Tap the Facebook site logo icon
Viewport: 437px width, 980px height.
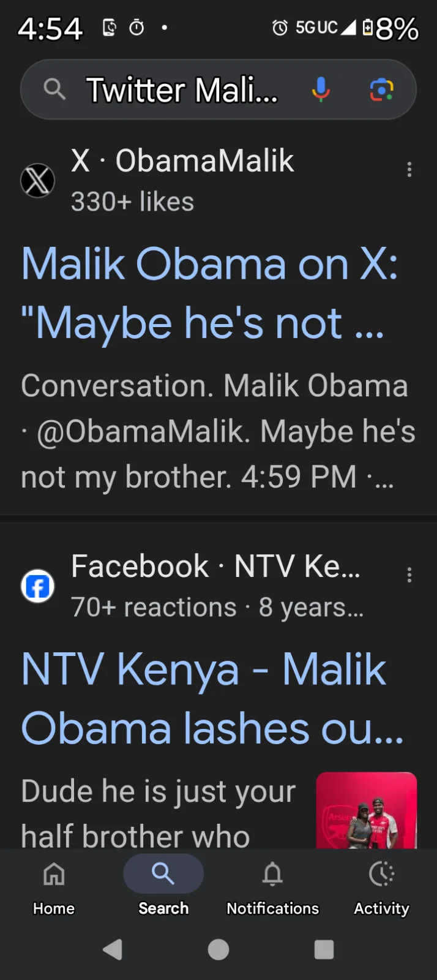[38, 586]
